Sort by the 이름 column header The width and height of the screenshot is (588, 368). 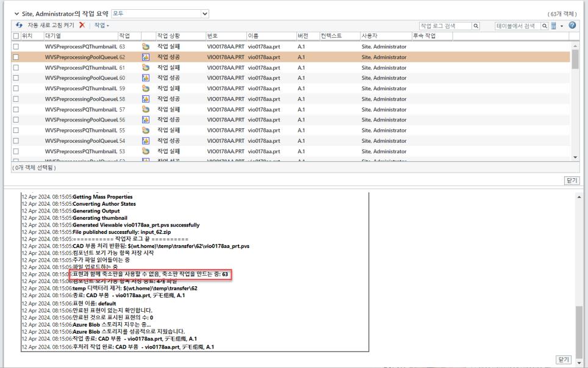tap(253, 36)
